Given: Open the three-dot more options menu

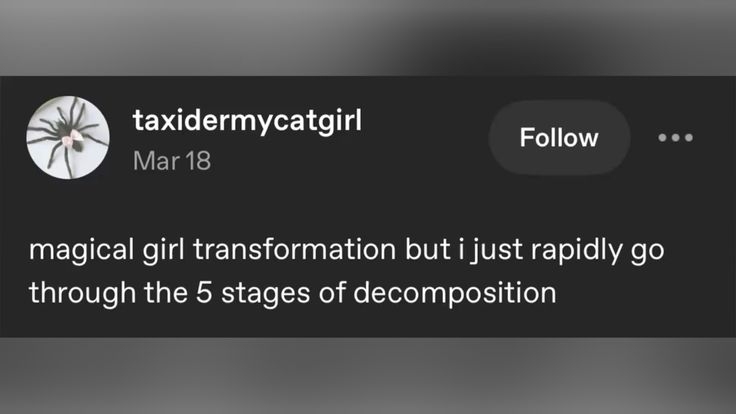Looking at the screenshot, I should coord(676,137).
